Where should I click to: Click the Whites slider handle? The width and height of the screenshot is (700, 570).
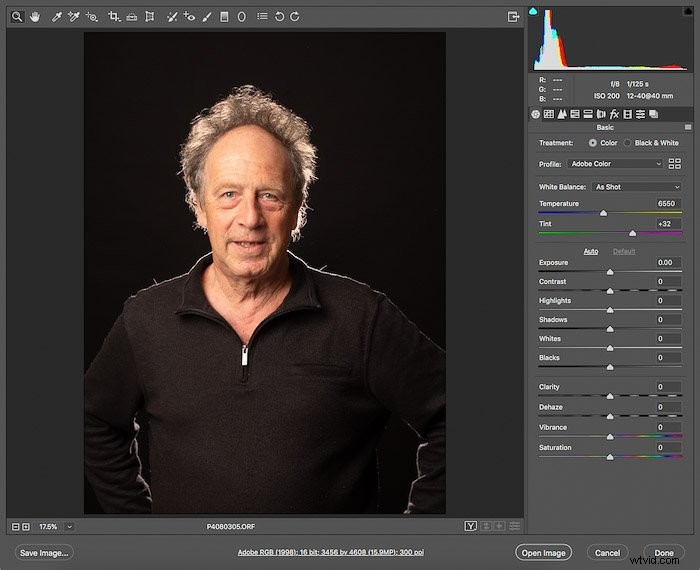(x=610, y=348)
